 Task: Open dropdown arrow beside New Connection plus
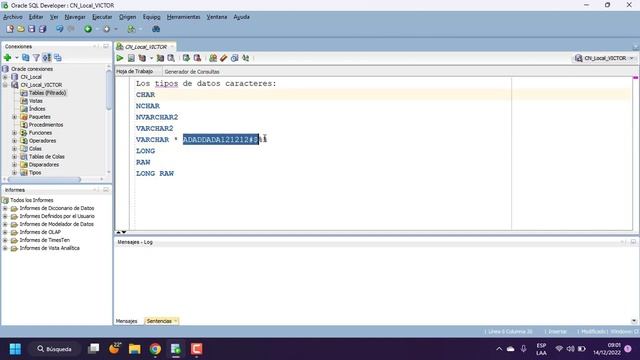point(17,58)
